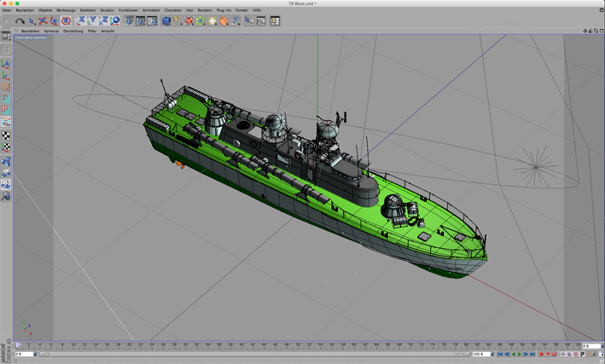Open the Plug-ins menu
The image size is (605, 364).
224,10
